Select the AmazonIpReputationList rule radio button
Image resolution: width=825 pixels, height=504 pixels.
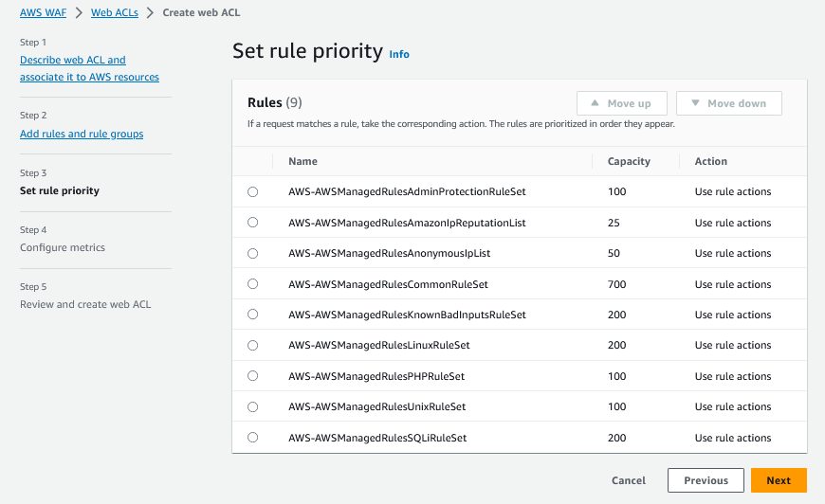[x=252, y=223]
